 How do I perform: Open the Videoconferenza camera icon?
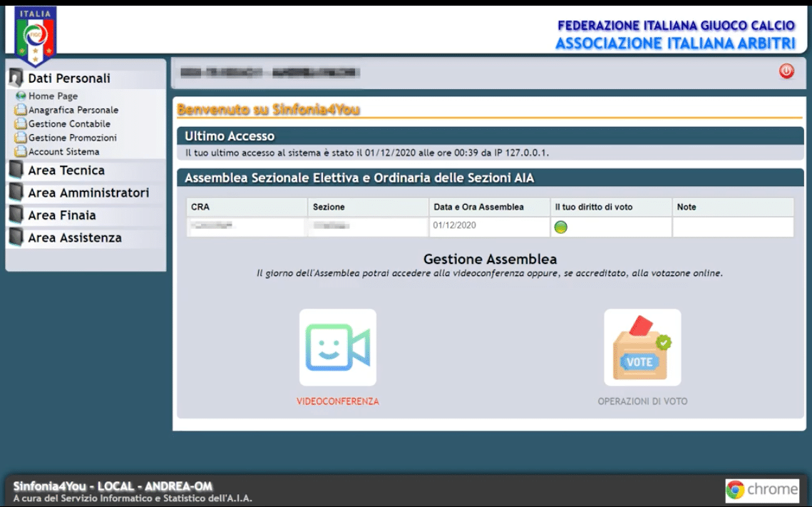tap(337, 347)
